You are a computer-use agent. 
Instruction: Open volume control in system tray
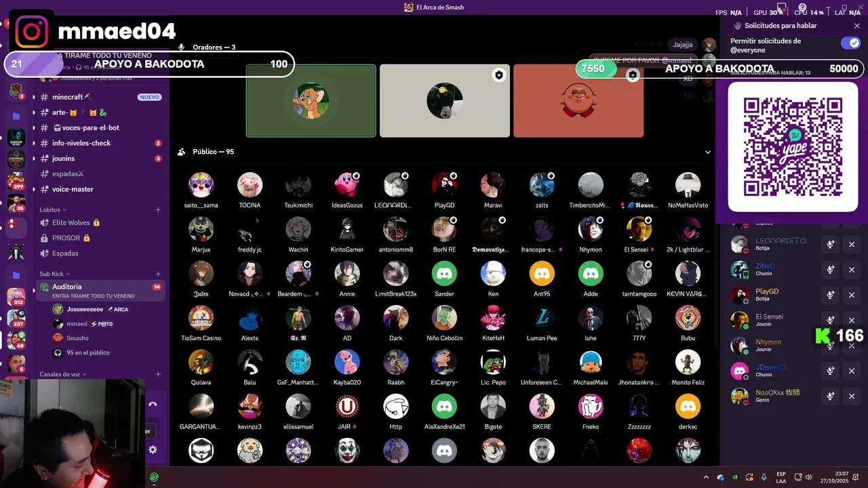(808, 477)
